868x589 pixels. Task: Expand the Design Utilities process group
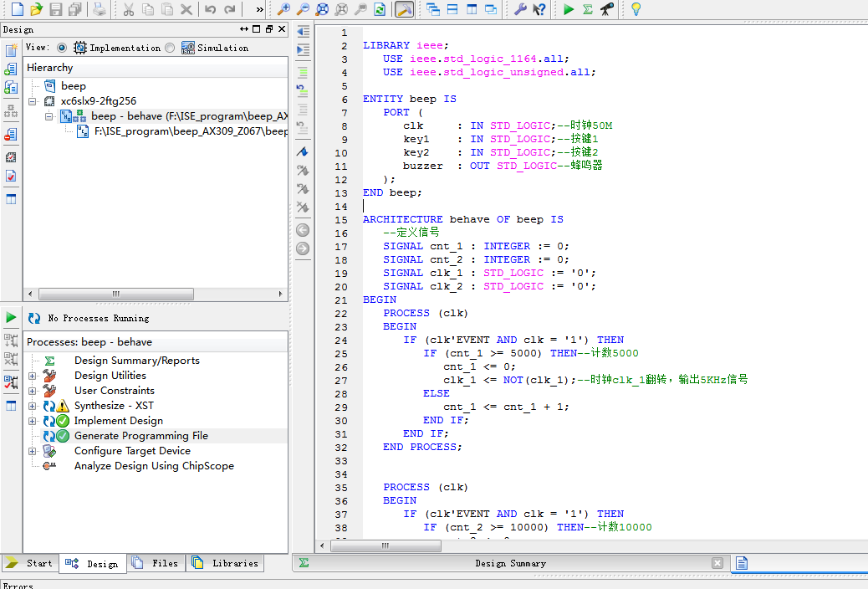pos(33,376)
